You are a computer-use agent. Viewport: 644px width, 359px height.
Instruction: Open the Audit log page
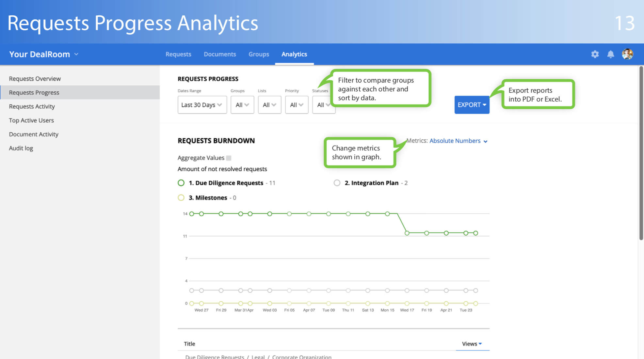click(x=80, y=148)
